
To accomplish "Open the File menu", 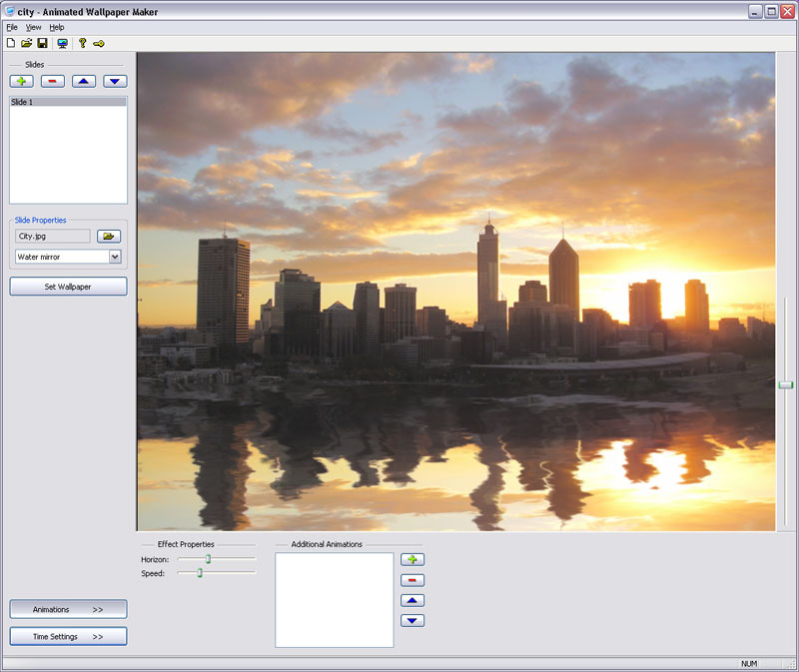I will pyautogui.click(x=12, y=27).
